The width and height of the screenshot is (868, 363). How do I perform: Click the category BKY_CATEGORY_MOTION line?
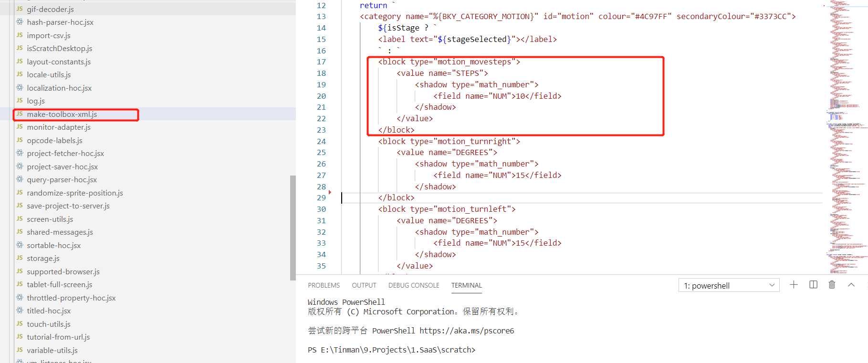(x=578, y=16)
